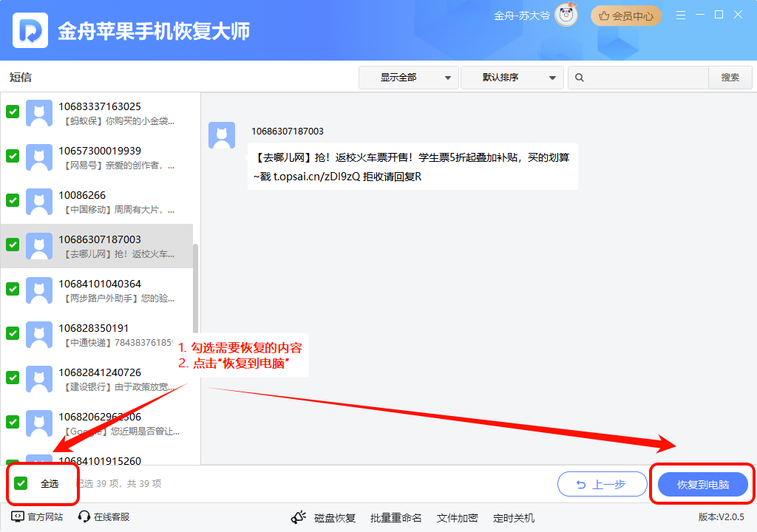Open the 会员中心 member center button

626,16
